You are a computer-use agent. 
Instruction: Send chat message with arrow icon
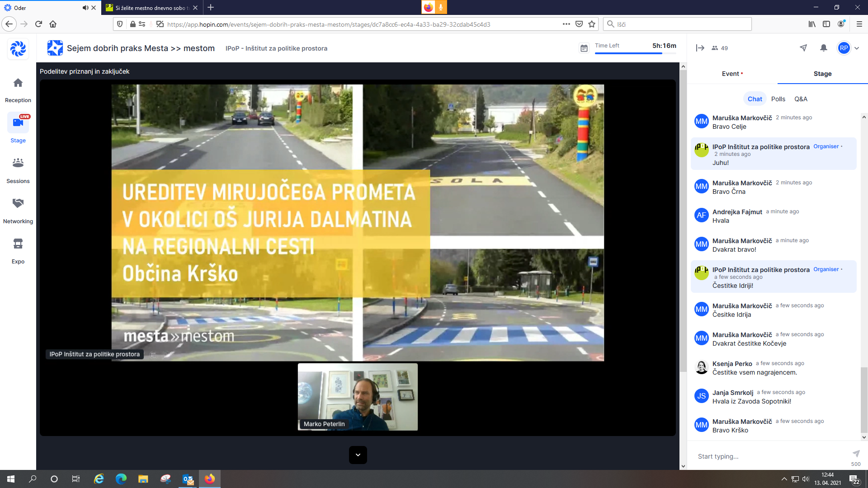856,453
